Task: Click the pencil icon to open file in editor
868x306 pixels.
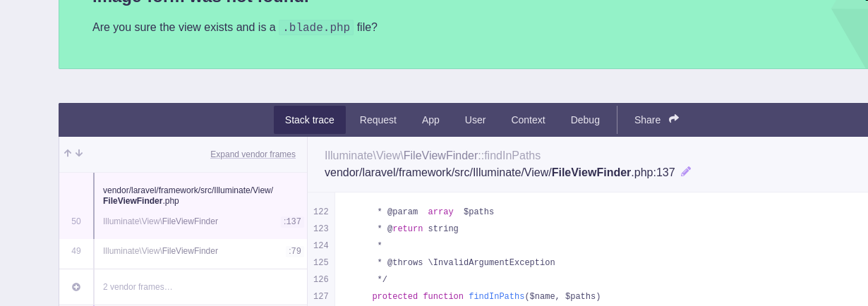Action: coord(686,171)
